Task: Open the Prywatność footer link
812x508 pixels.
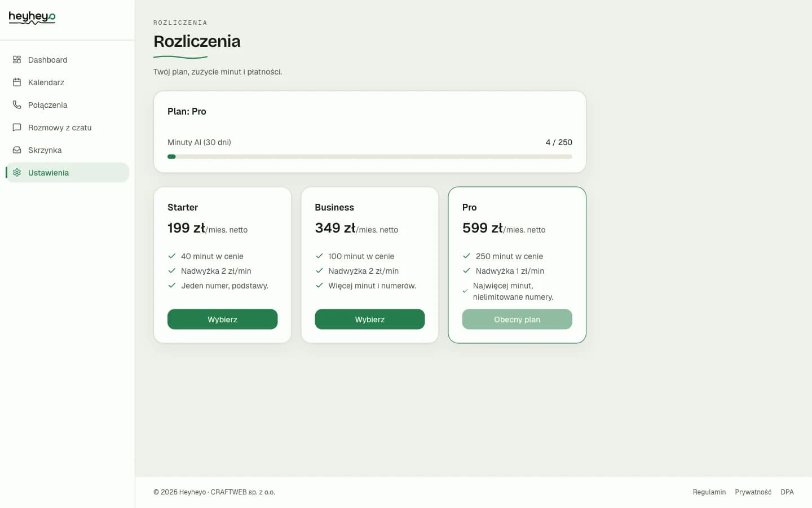Action: coord(753,492)
